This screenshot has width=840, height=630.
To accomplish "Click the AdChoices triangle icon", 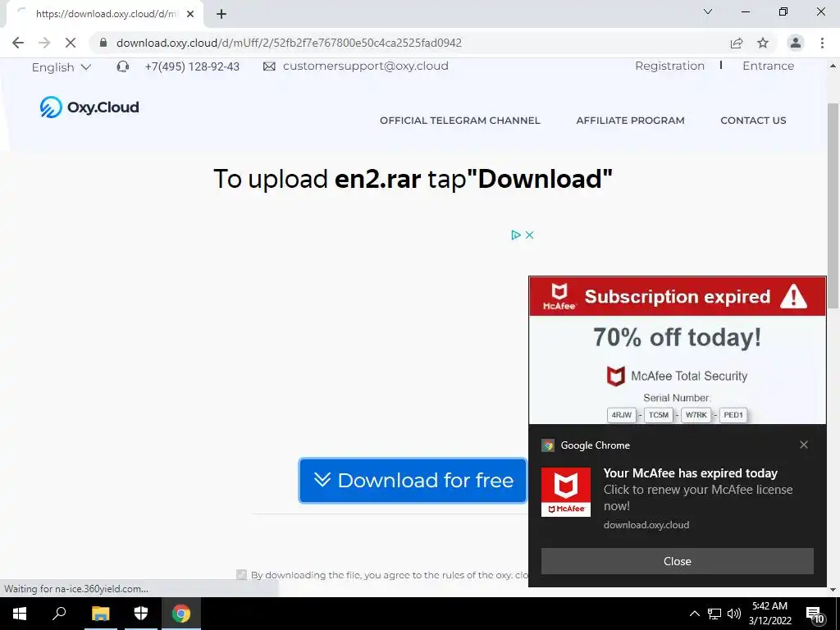I will point(515,235).
